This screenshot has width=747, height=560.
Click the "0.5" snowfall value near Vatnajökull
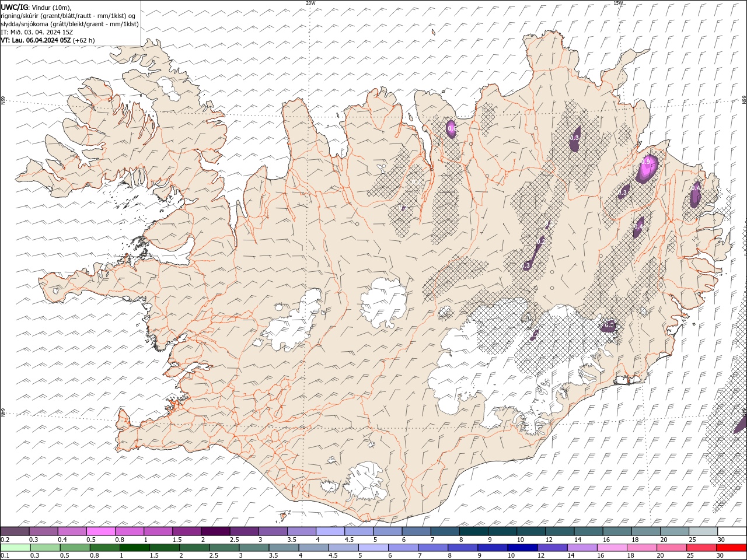[609, 325]
